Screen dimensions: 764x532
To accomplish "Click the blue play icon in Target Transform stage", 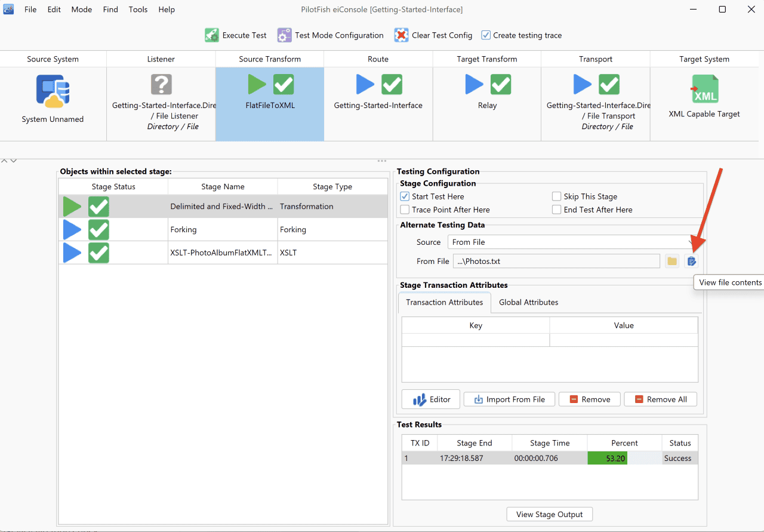I will click(x=475, y=84).
